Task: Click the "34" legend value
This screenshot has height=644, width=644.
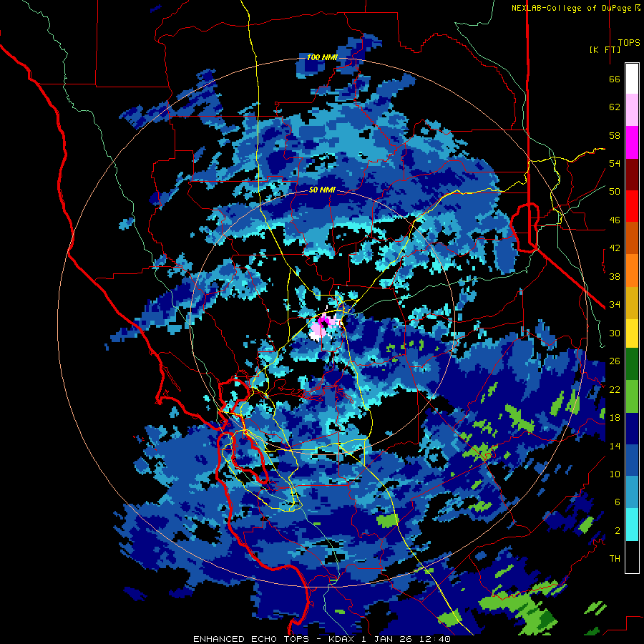Action: point(615,305)
